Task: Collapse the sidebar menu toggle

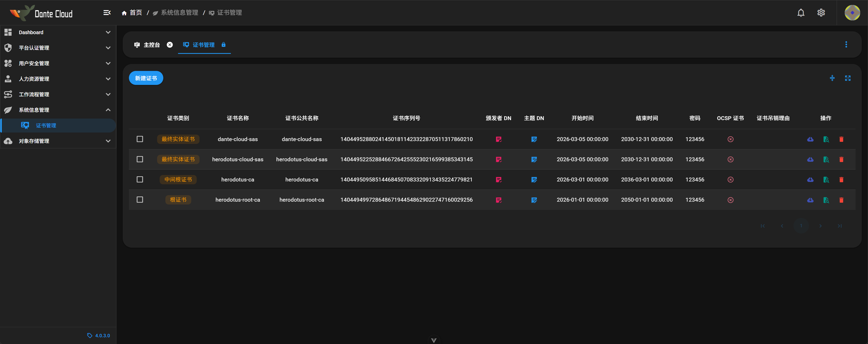Action: pos(107,13)
